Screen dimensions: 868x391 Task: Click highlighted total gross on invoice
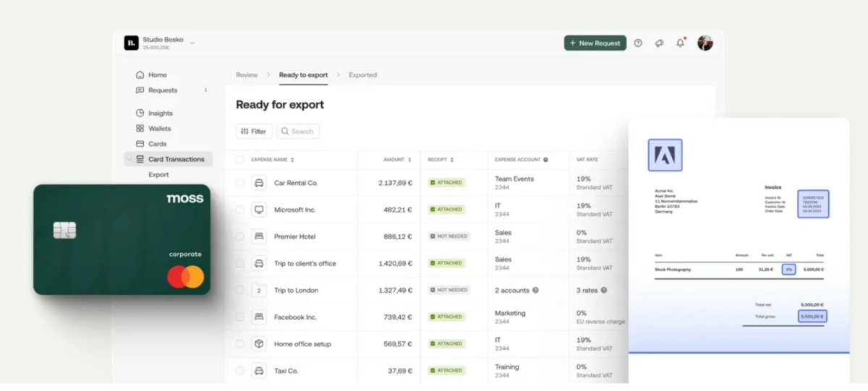[x=812, y=317]
